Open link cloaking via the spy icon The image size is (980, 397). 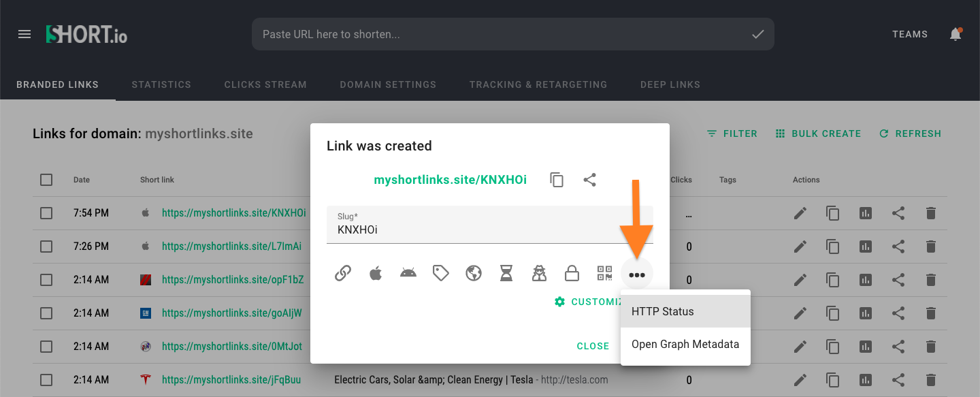point(538,272)
